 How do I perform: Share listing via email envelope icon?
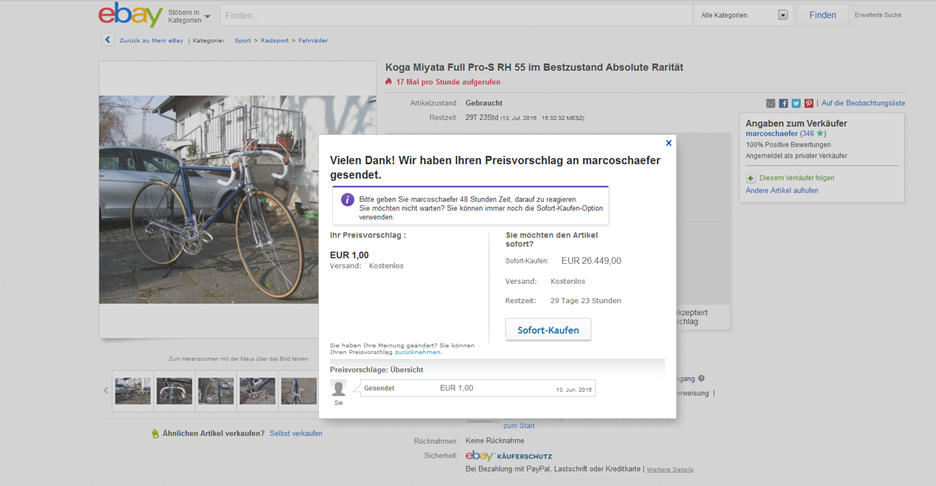(771, 103)
